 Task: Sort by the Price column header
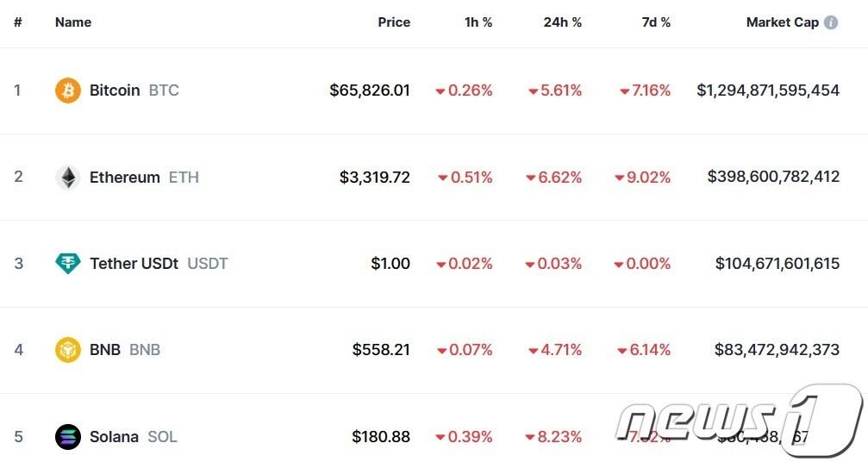[x=394, y=22]
